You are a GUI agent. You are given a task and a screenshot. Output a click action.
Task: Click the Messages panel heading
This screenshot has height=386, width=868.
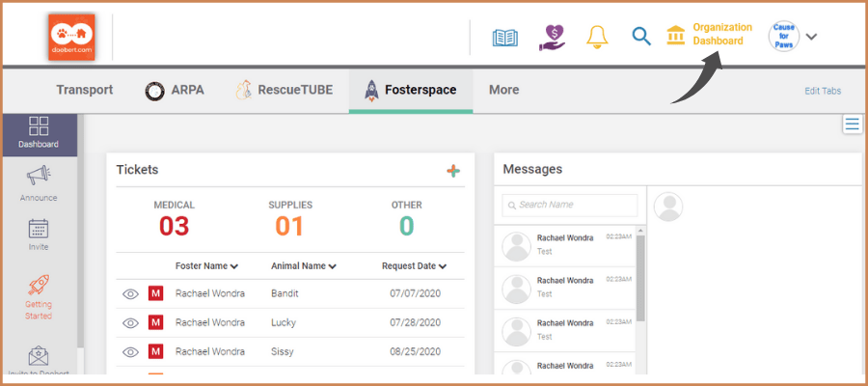tap(532, 170)
